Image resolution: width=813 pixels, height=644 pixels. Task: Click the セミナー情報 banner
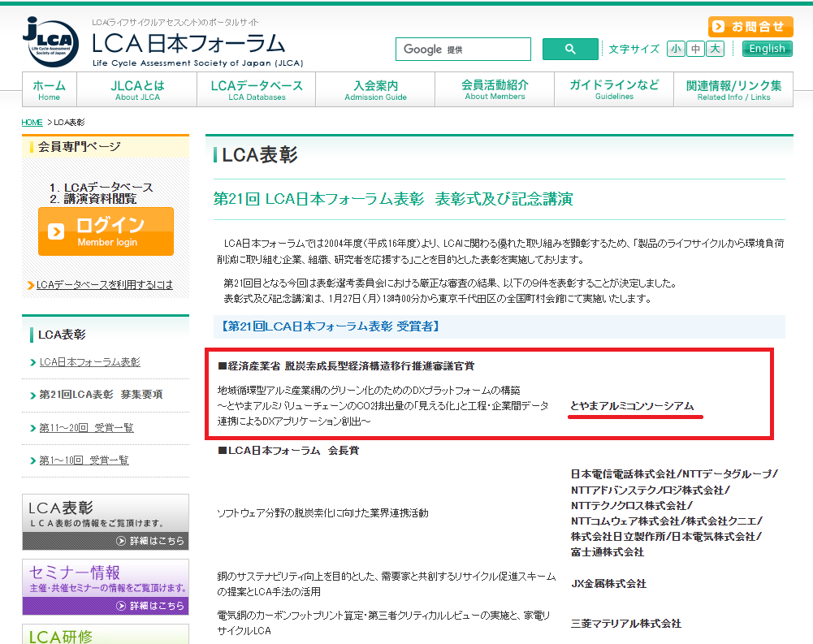pos(106,587)
